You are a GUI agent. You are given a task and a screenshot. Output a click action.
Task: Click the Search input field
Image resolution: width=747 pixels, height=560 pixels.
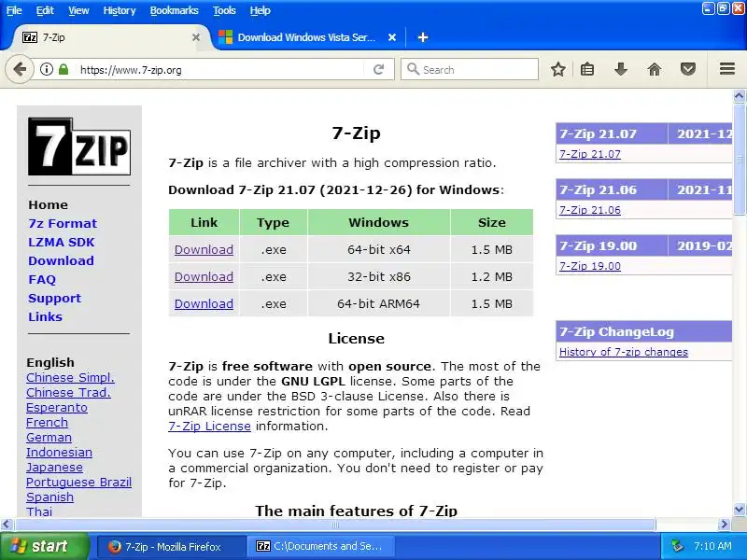coord(470,69)
